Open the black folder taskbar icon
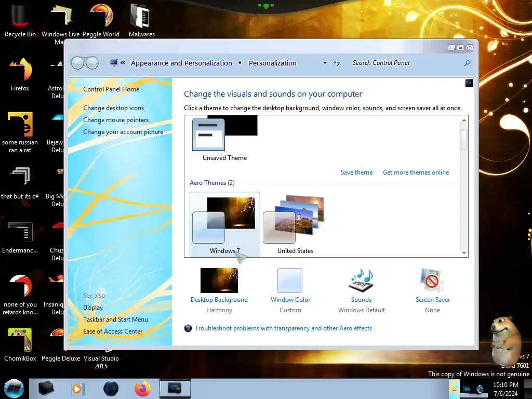Viewport: 532px width, 399px height. (46, 389)
